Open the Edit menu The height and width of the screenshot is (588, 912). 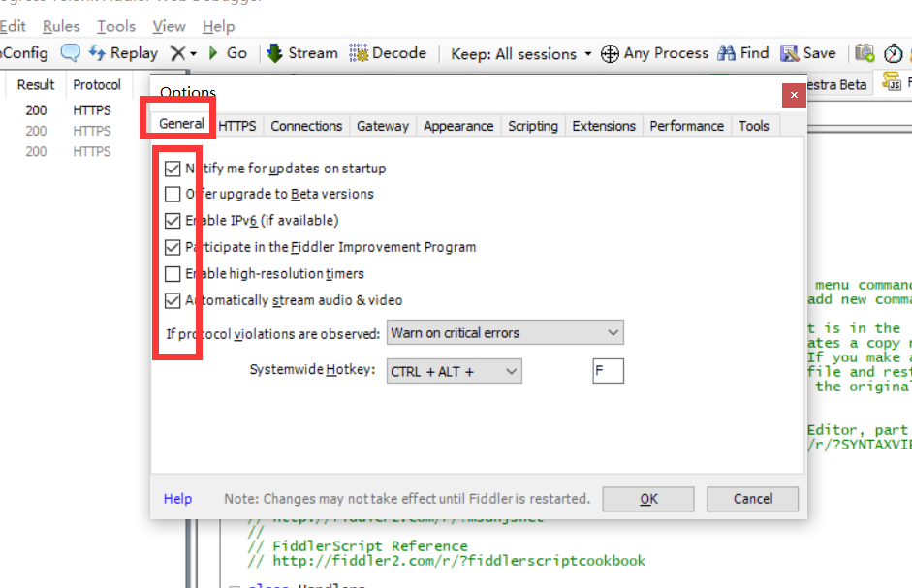13,26
